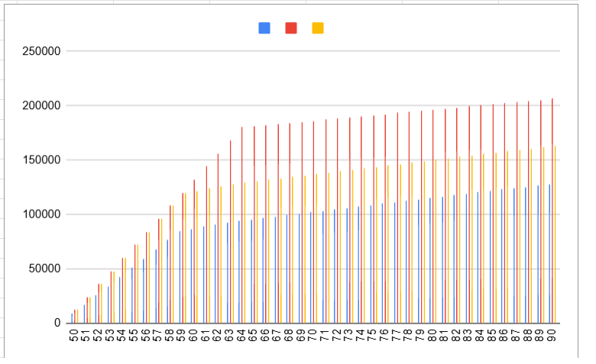Select the 200000 y-axis label
596x364 pixels.
pyautogui.click(x=40, y=105)
